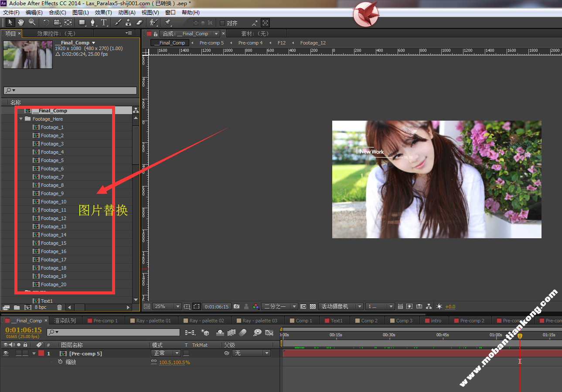
Task: Click the Footage_12 breadcrumb in viewer
Action: [x=313, y=43]
